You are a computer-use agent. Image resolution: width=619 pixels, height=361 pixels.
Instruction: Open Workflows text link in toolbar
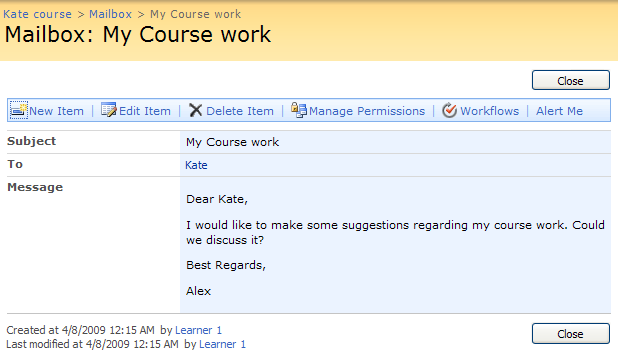[x=490, y=111]
